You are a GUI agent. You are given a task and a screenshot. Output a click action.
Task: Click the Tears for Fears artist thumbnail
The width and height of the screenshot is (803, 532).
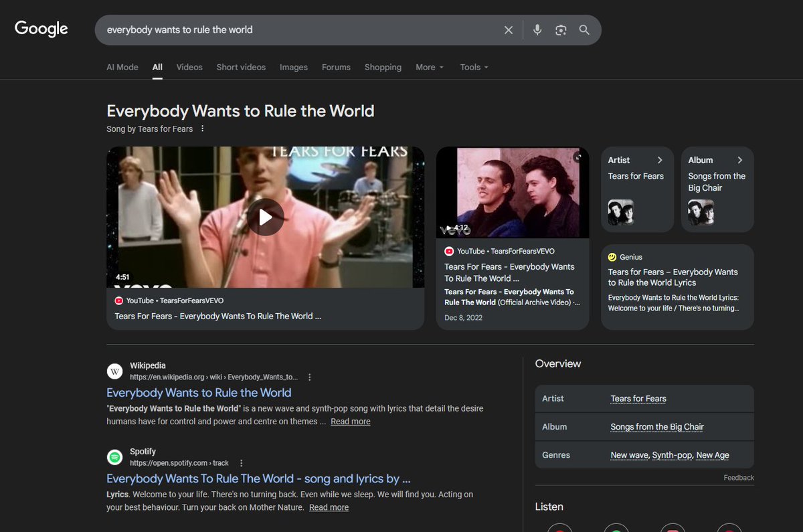point(620,212)
